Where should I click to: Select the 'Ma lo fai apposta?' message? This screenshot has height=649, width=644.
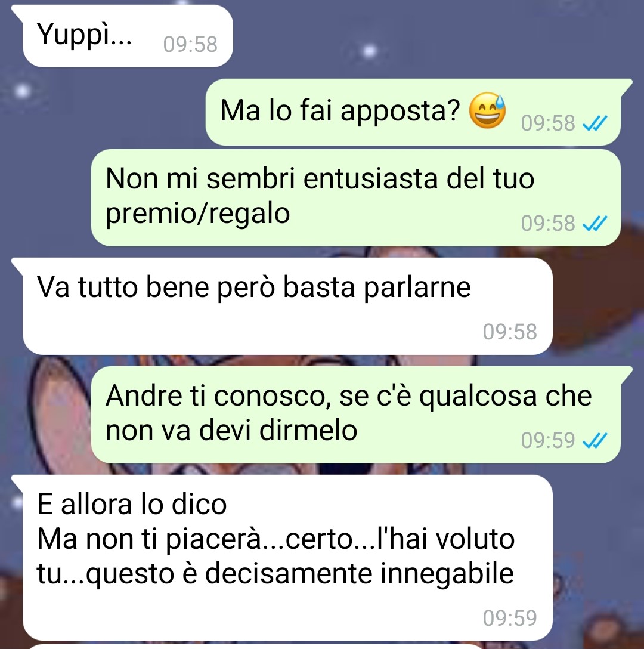[418, 112]
